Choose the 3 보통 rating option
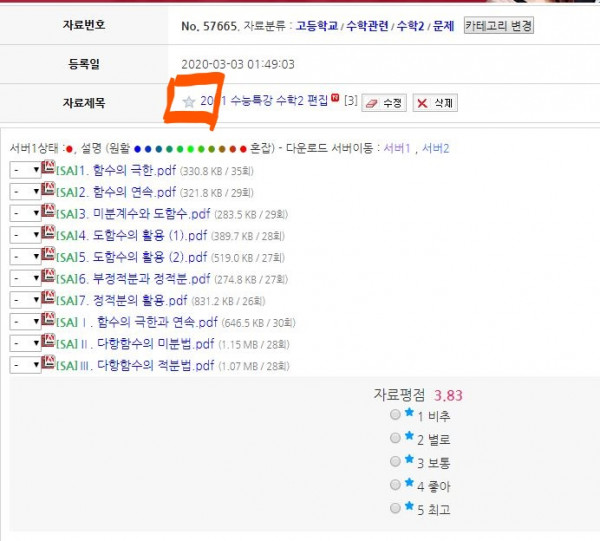 (396, 462)
